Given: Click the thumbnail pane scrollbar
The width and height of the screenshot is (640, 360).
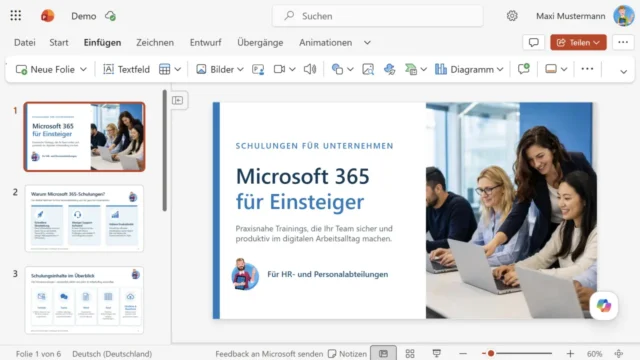Looking at the screenshot, I should [164, 150].
